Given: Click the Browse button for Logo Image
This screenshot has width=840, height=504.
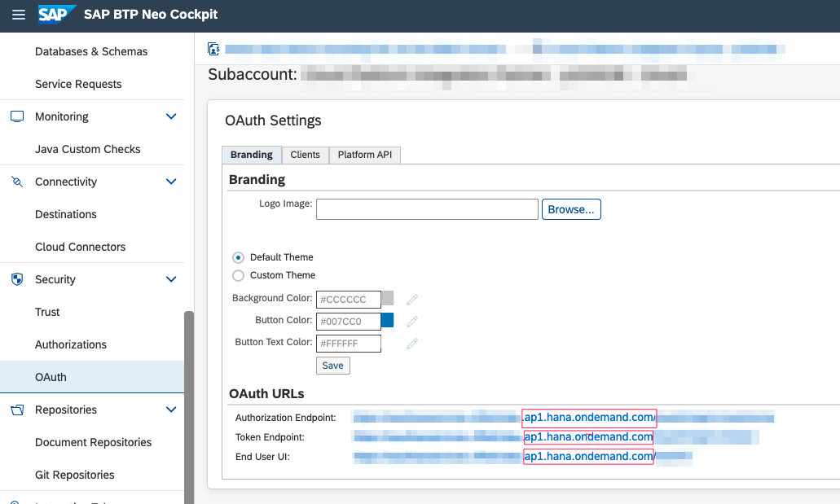Looking at the screenshot, I should [x=571, y=208].
